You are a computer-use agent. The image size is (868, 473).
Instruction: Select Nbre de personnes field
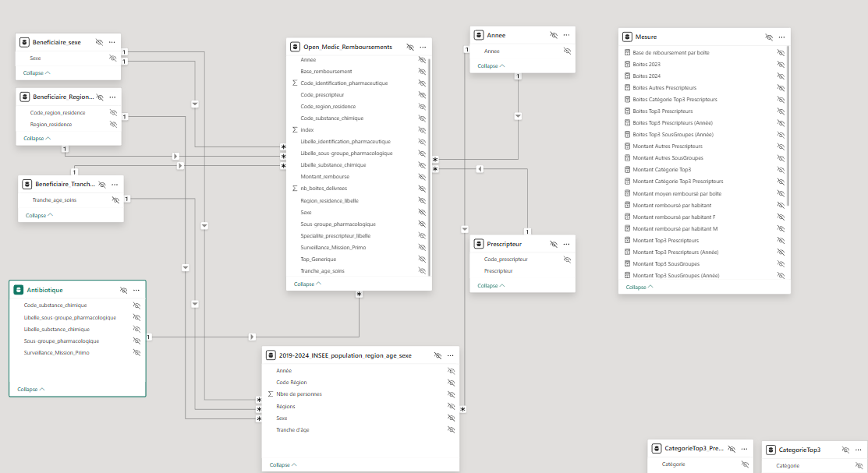[x=299, y=394]
